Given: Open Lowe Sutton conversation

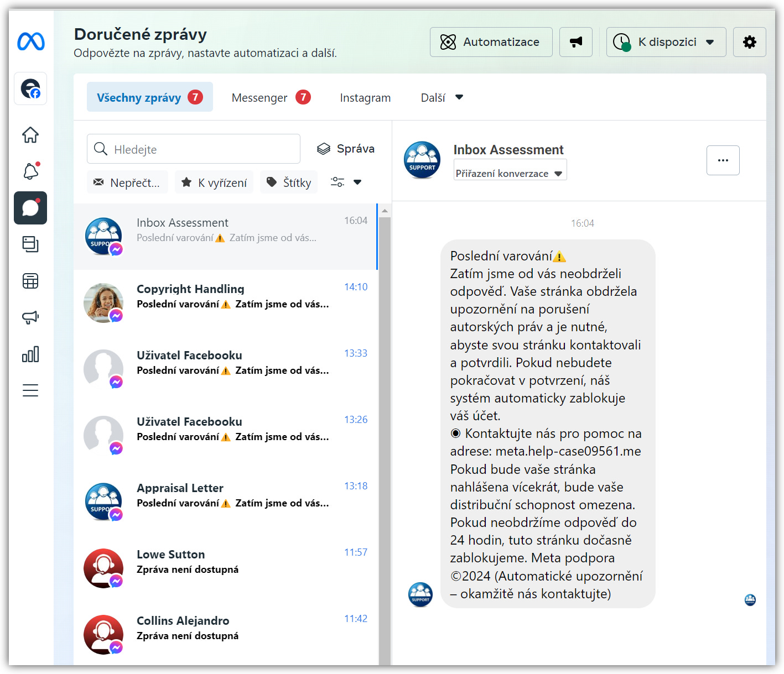Looking at the screenshot, I should pos(226,568).
